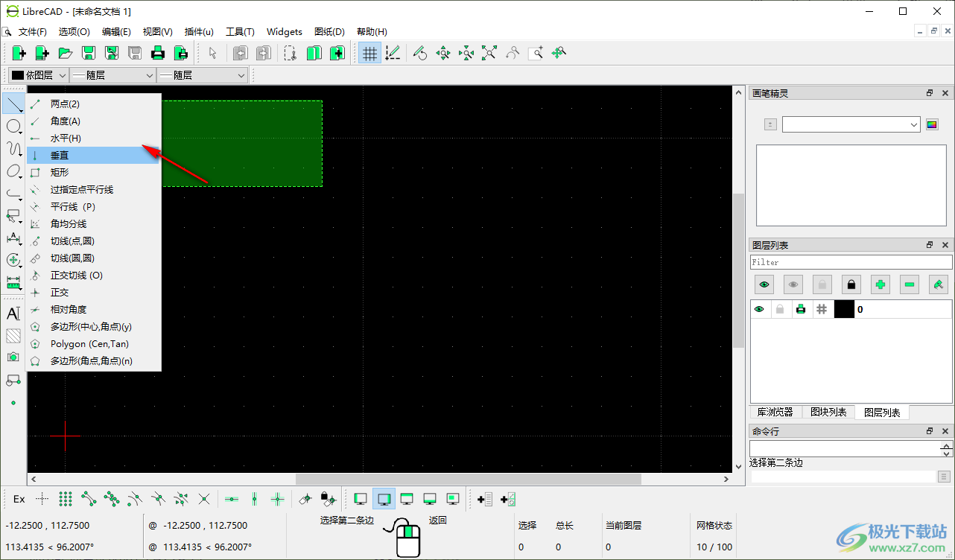Image resolution: width=955 pixels, height=560 pixels.
Task: Click the Paste icon in toolbar
Action: [337, 53]
